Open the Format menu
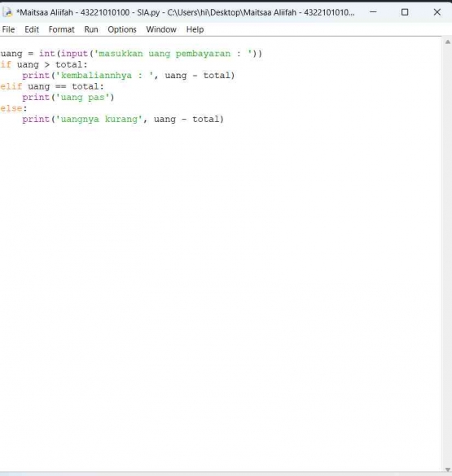452x476 pixels. pos(61,29)
